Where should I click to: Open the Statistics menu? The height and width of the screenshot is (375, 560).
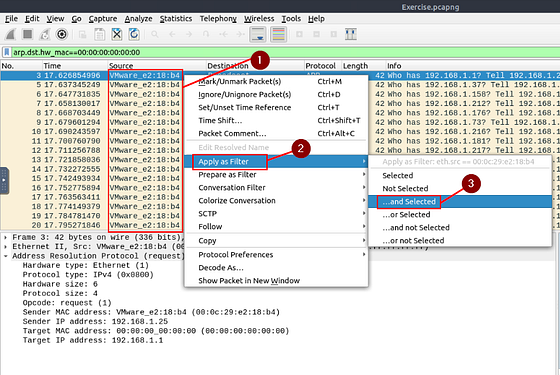click(x=176, y=19)
